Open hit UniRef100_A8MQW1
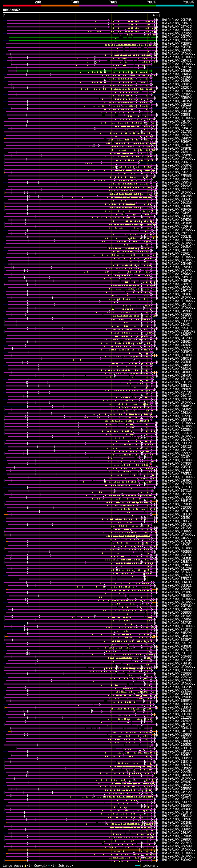Image resolution: width=197 pixels, height=868 pixels. point(177,647)
